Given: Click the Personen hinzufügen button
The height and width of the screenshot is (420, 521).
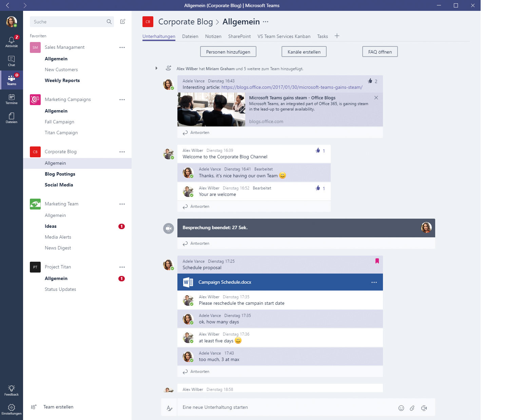Looking at the screenshot, I should pyautogui.click(x=228, y=52).
